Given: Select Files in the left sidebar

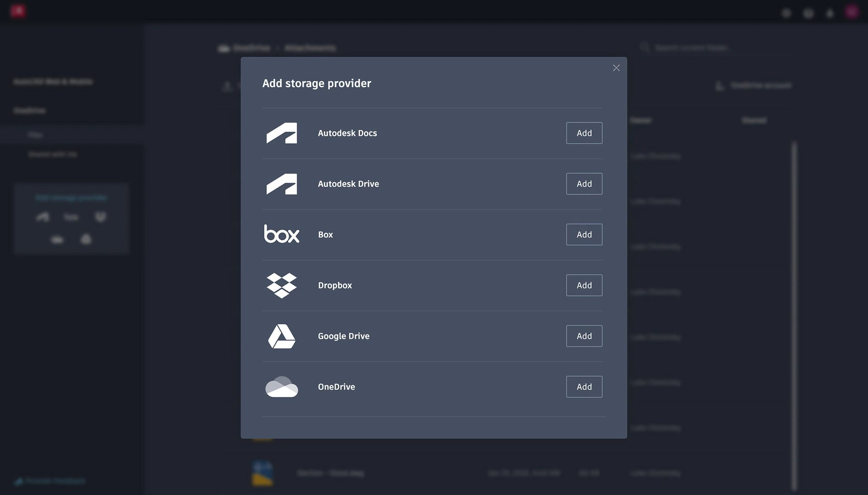Looking at the screenshot, I should (x=36, y=134).
